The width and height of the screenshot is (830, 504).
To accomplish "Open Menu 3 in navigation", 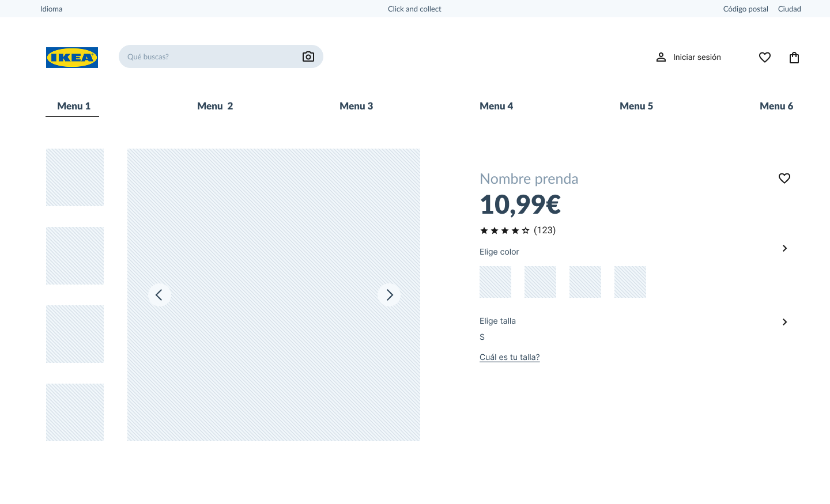I will [x=356, y=106].
